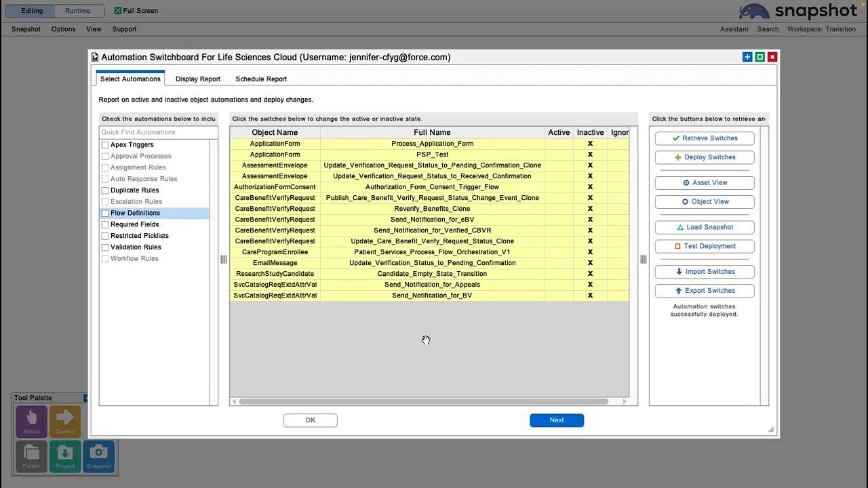Choose the Deploy tool in Tool Palette
The image size is (868, 488).
(x=65, y=422)
